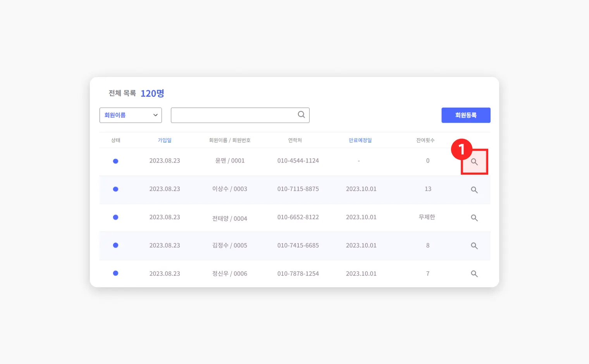Screen dimensions: 589x364
Task: Click the 상태 column header
Action: point(115,140)
